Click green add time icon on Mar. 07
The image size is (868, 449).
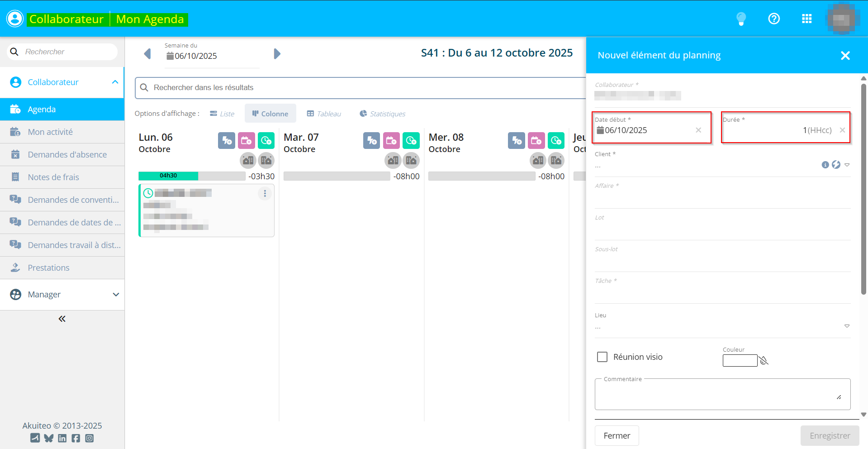[x=411, y=141]
